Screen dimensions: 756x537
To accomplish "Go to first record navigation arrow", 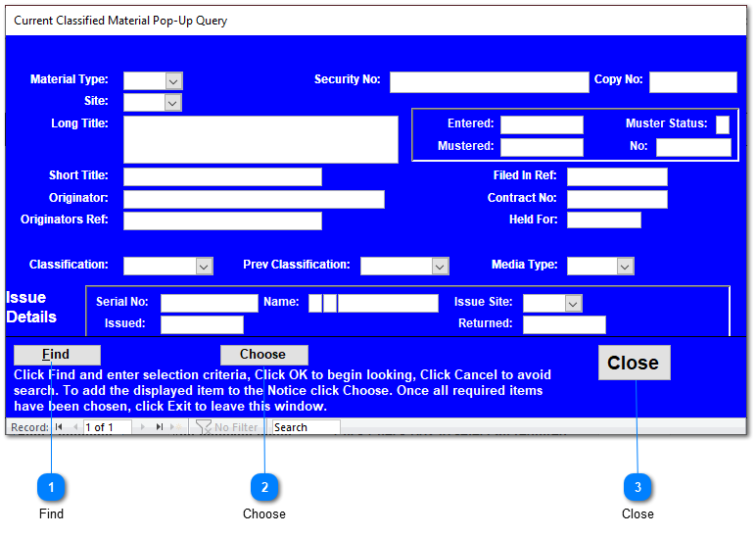I will (x=59, y=427).
